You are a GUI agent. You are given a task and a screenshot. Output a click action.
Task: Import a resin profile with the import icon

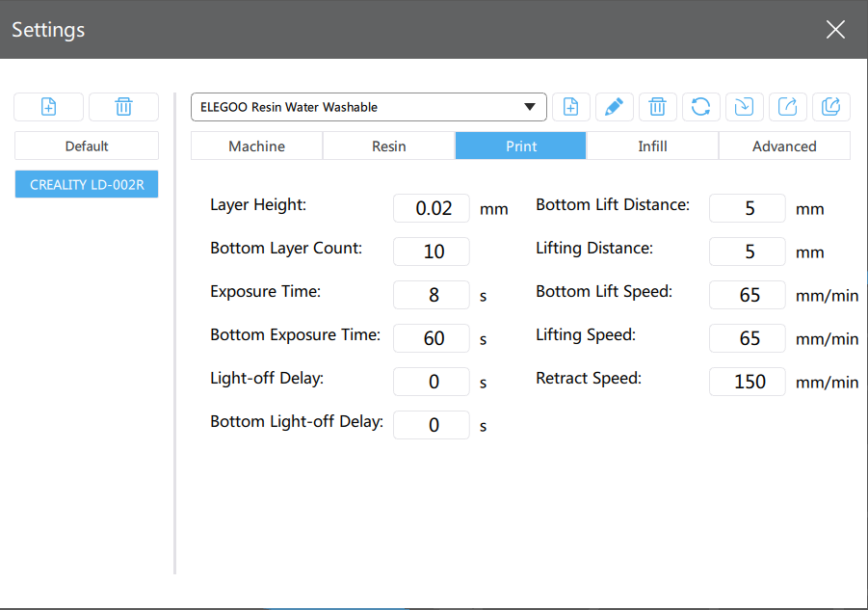(x=744, y=107)
